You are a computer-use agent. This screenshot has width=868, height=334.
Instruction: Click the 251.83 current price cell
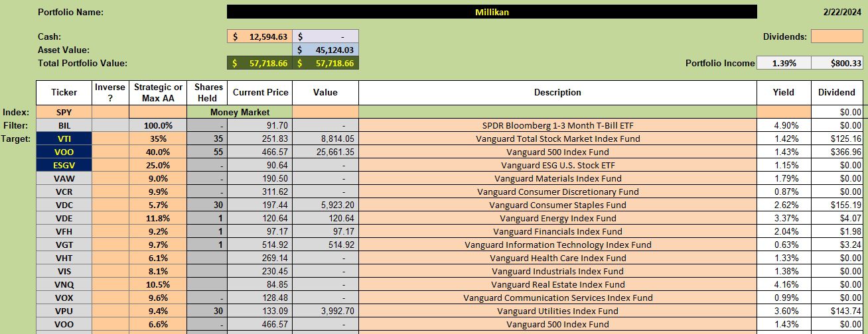point(259,139)
